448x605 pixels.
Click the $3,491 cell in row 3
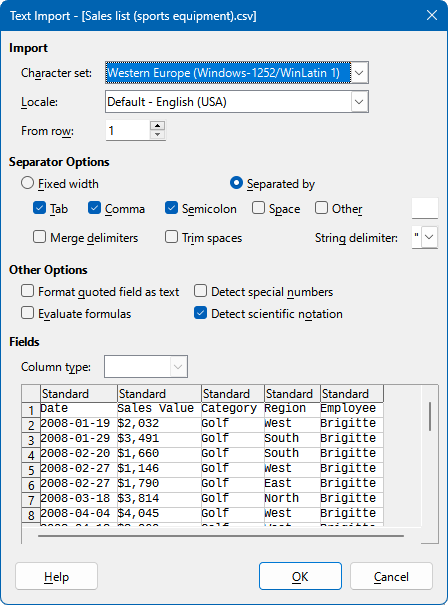click(159, 439)
